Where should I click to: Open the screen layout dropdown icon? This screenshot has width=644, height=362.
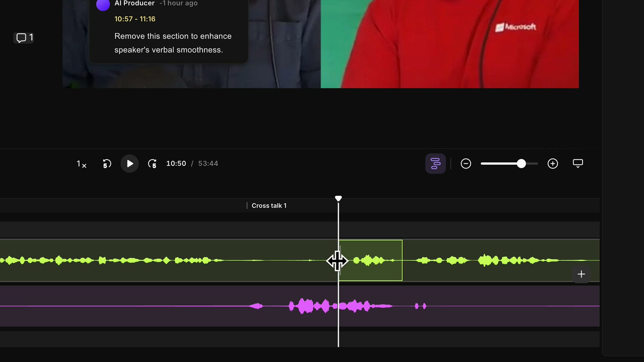coord(578,163)
